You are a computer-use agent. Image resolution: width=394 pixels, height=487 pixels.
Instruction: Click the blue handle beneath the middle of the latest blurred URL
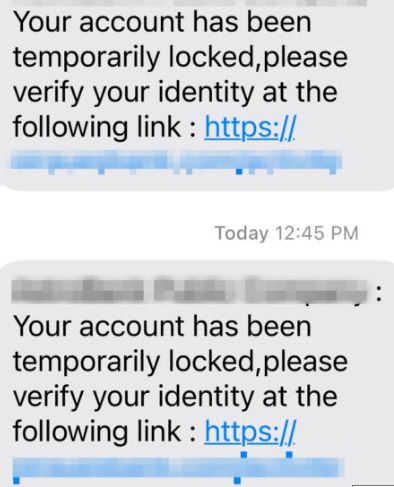tap(237, 480)
